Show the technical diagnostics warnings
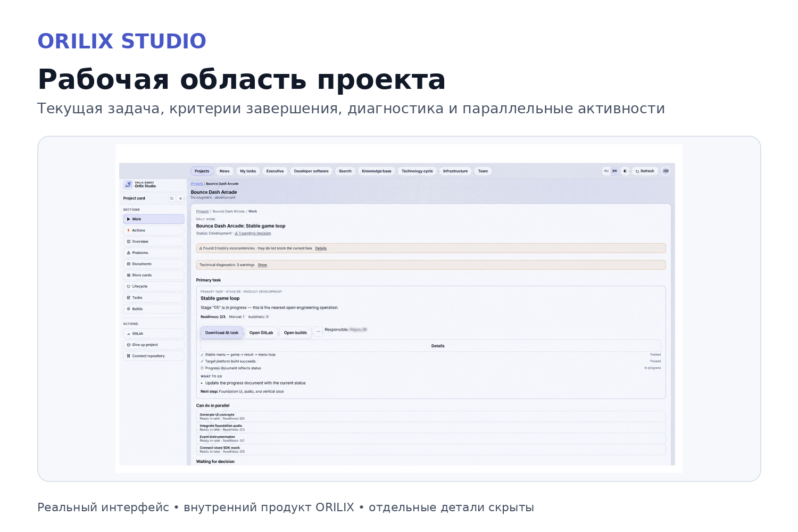 tap(262, 265)
